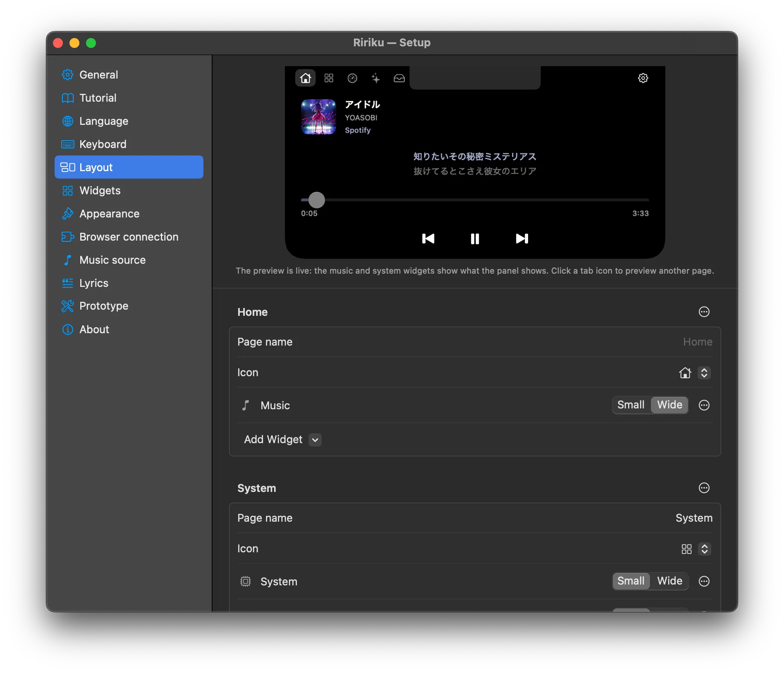Preview the gauge tab page

352,78
